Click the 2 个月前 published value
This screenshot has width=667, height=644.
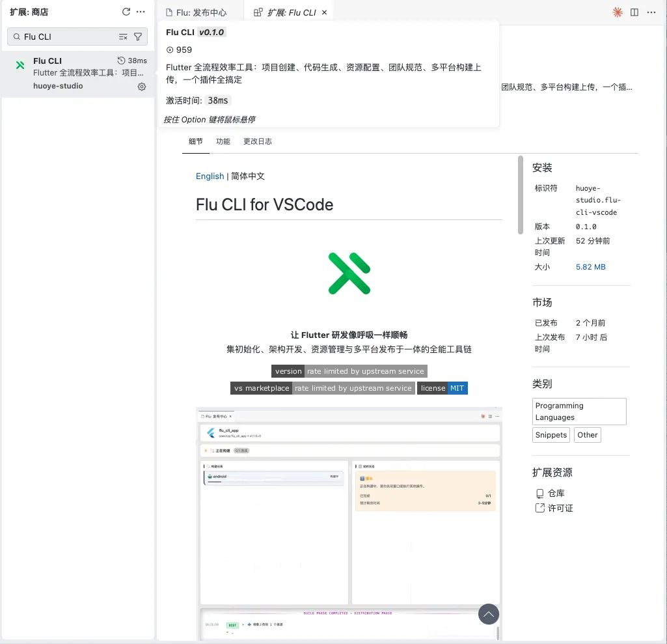[590, 323]
